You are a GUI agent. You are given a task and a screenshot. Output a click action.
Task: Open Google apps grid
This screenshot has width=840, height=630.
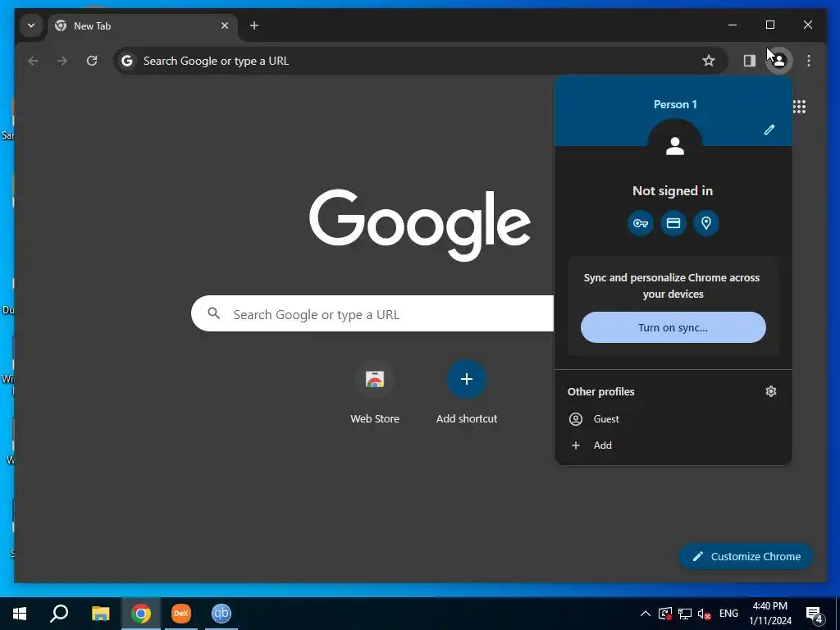(799, 107)
